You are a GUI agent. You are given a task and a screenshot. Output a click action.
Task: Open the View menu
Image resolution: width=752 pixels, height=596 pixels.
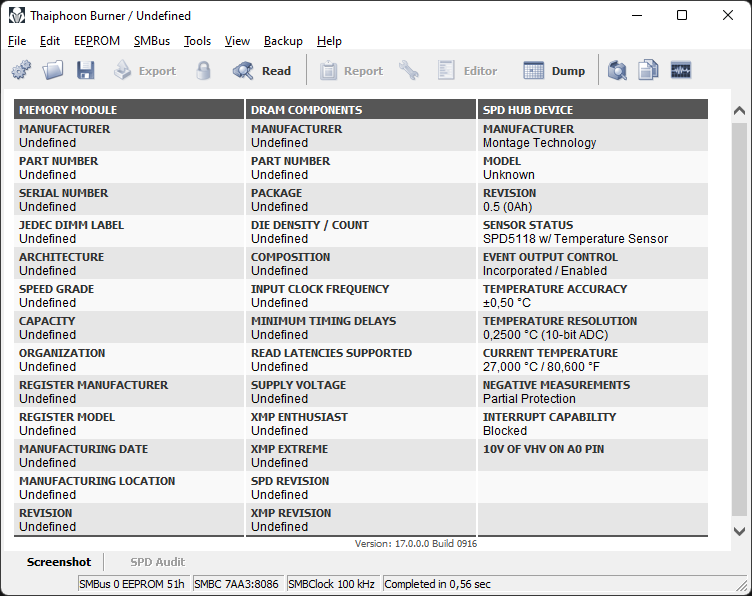237,41
